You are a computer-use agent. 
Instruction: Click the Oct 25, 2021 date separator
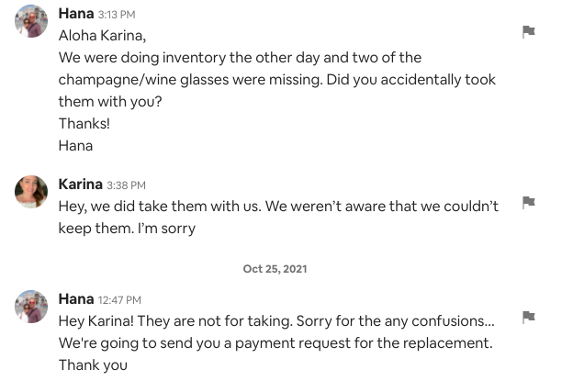coord(275,269)
